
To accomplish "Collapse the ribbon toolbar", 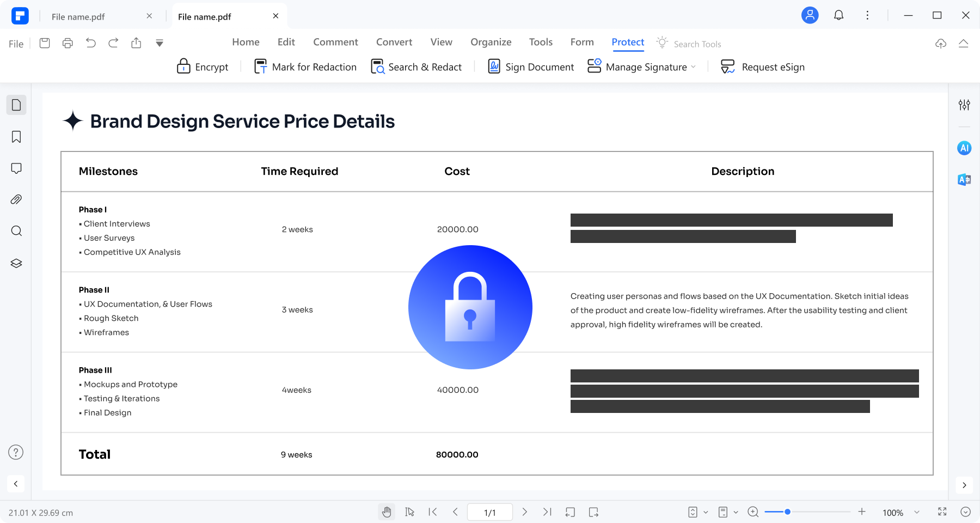I will click(963, 44).
